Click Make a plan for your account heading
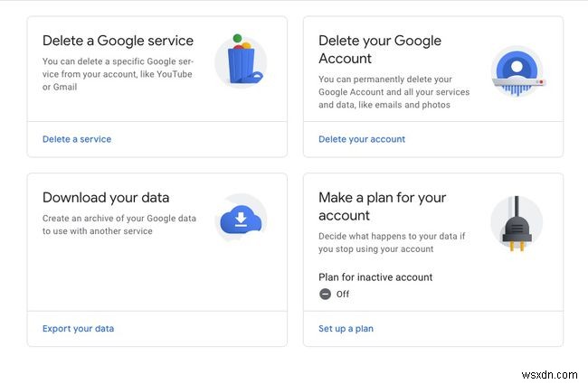 pos(382,207)
